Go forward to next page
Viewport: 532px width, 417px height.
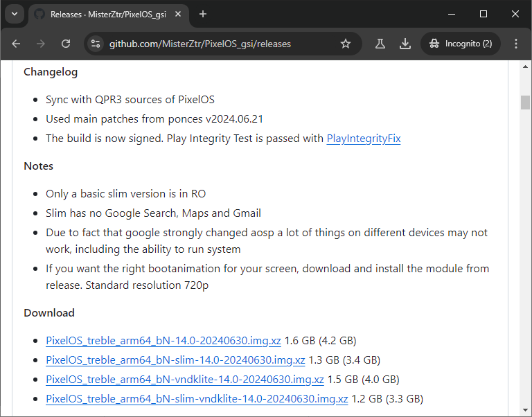(x=41, y=44)
